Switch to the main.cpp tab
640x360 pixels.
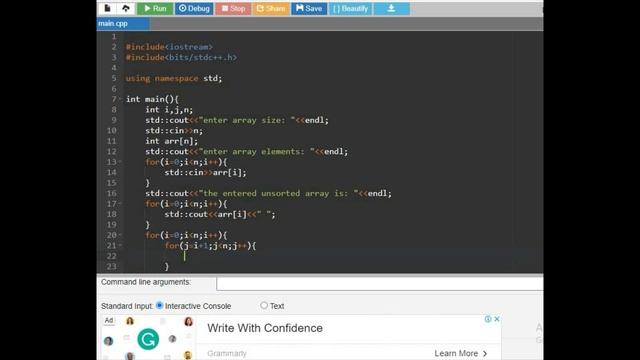point(123,24)
